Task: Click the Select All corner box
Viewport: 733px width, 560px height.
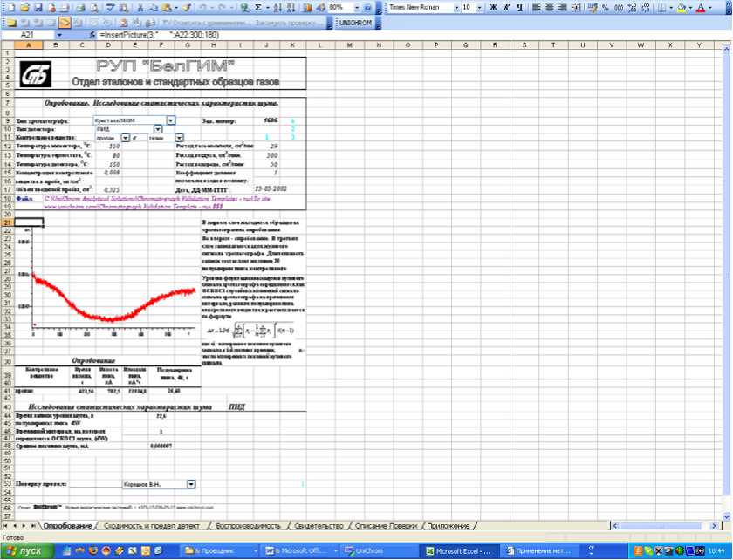Action: click(8, 44)
